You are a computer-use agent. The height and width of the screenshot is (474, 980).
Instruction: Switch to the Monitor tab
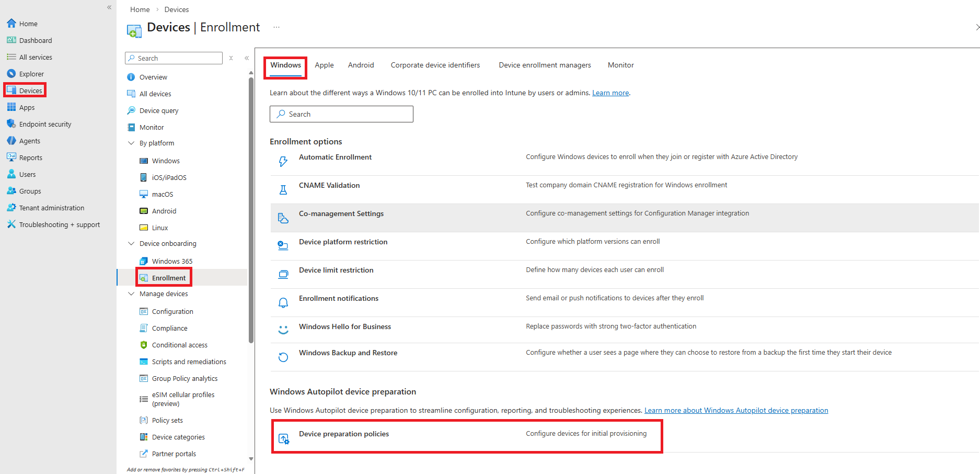pos(621,65)
